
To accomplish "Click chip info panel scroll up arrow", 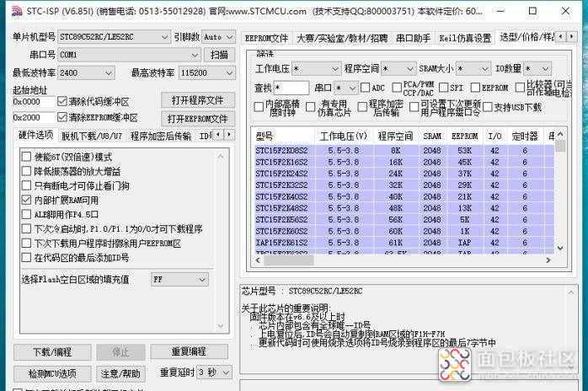I will point(571,292).
